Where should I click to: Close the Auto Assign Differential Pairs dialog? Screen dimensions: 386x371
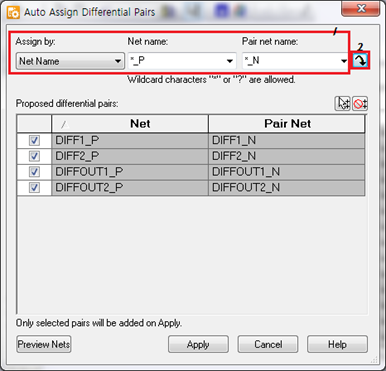(x=361, y=9)
